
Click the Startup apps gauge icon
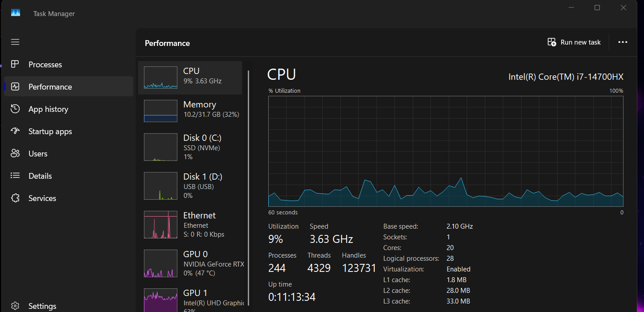pos(15,131)
